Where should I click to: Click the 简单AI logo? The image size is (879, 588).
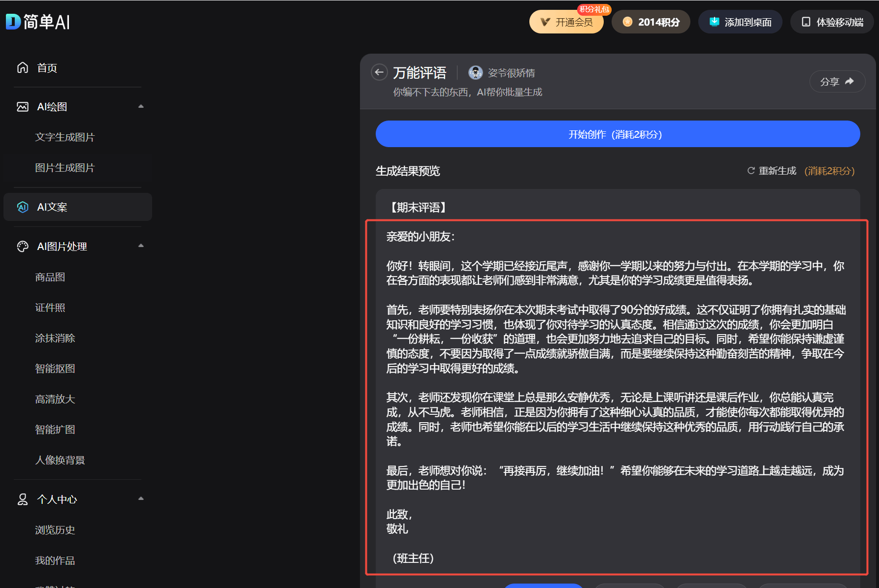[x=38, y=22]
